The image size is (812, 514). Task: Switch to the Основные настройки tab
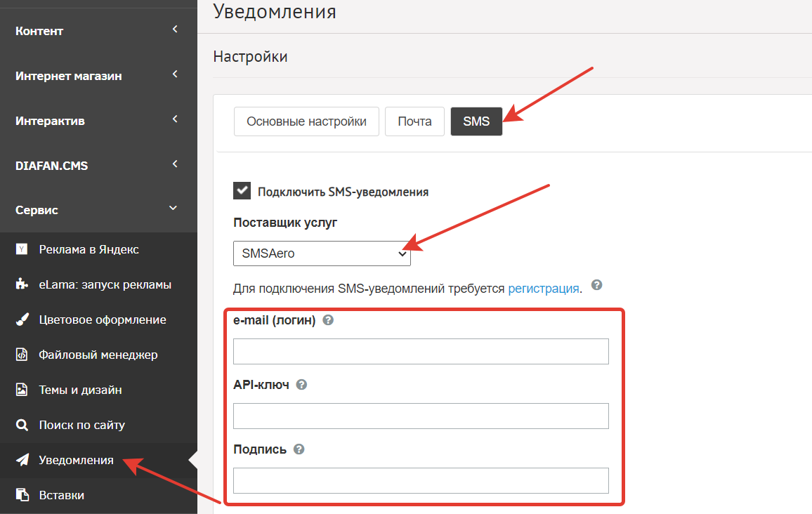point(306,121)
